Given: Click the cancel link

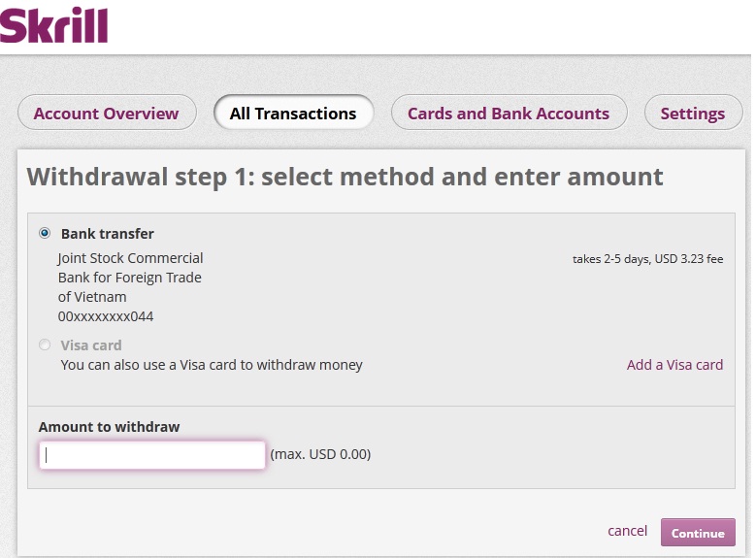Looking at the screenshot, I should [627, 531].
